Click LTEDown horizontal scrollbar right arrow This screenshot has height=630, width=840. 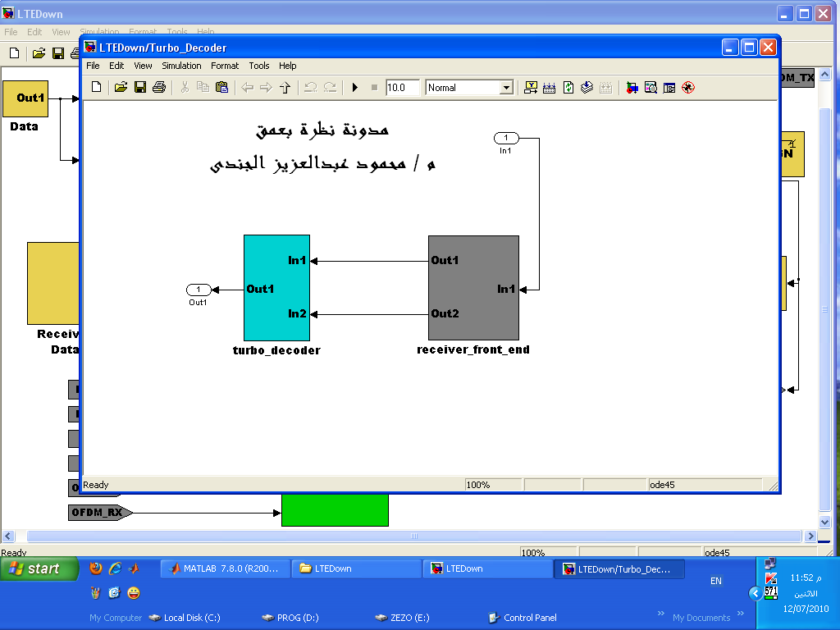[810, 536]
